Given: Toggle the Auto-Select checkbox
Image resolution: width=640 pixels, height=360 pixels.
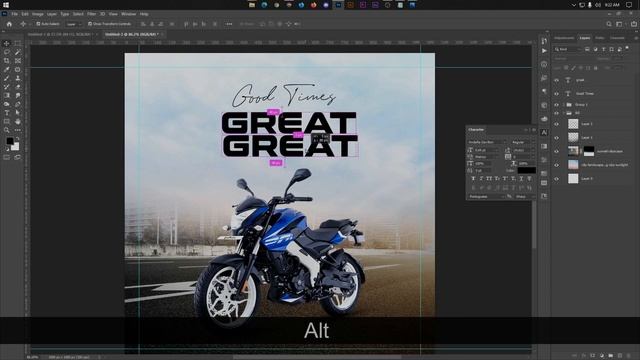Looking at the screenshot, I should 38,24.
